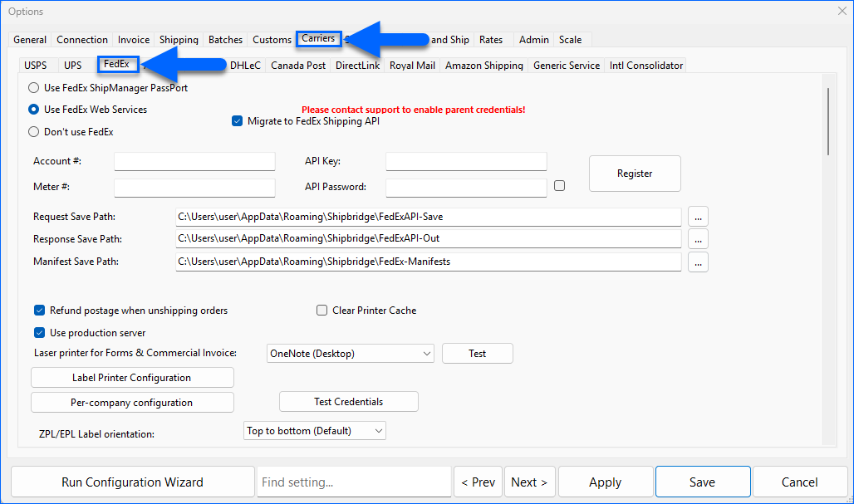Open the Shipping tab
Viewport: 854px width, 504px height.
[179, 40]
